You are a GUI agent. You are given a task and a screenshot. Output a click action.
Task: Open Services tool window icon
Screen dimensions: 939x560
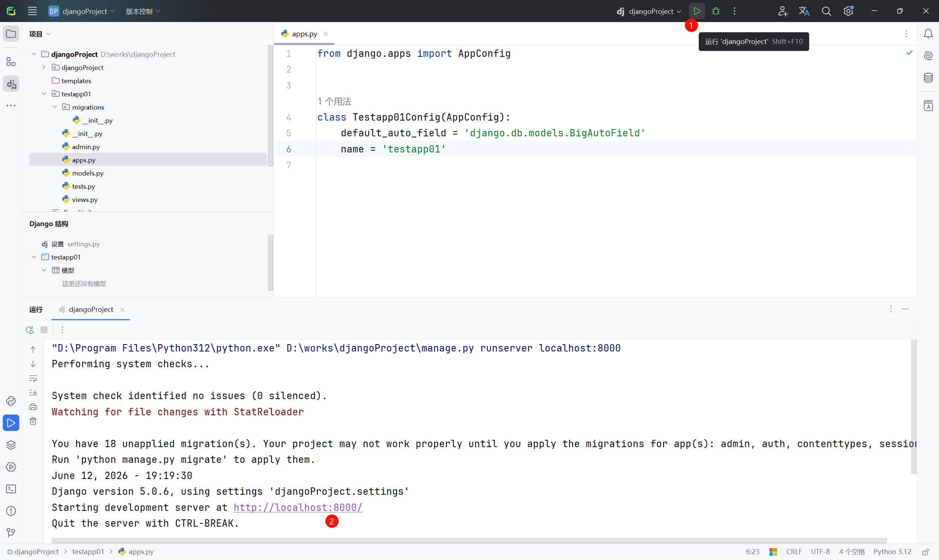pyautogui.click(x=11, y=467)
